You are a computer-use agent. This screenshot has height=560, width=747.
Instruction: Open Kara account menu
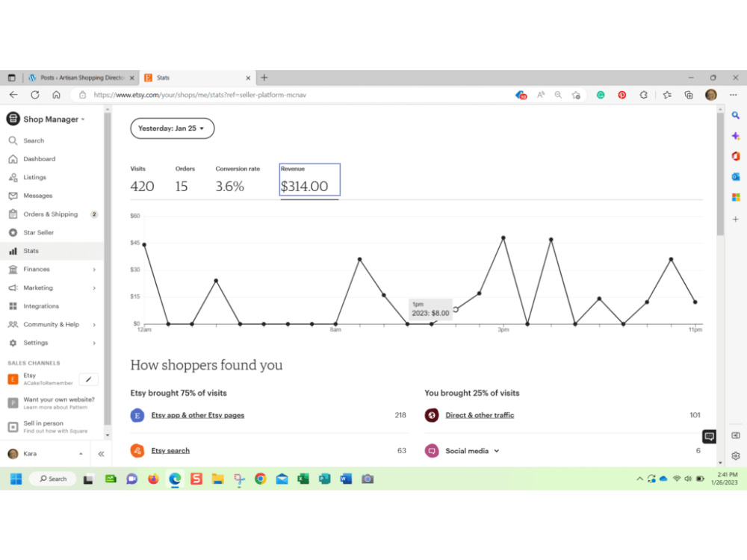(46, 454)
